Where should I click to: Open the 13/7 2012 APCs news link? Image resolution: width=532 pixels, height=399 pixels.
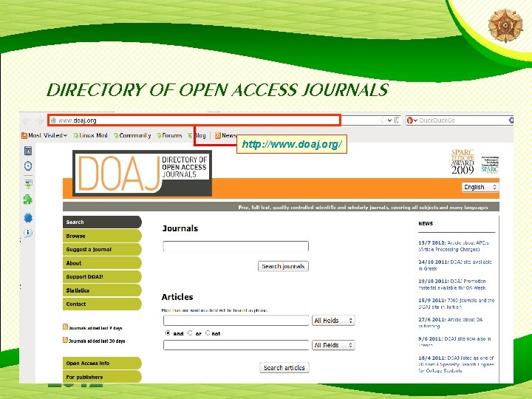point(453,246)
